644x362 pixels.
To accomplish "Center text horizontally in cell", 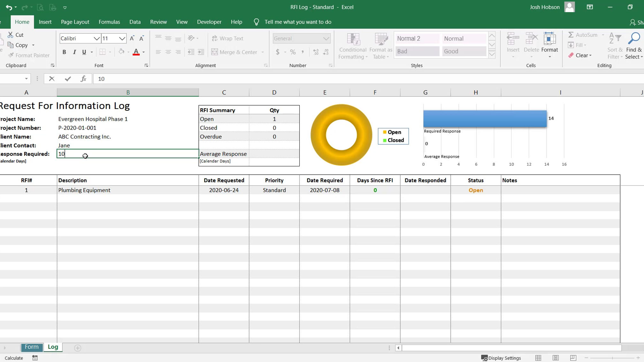I will point(168,52).
